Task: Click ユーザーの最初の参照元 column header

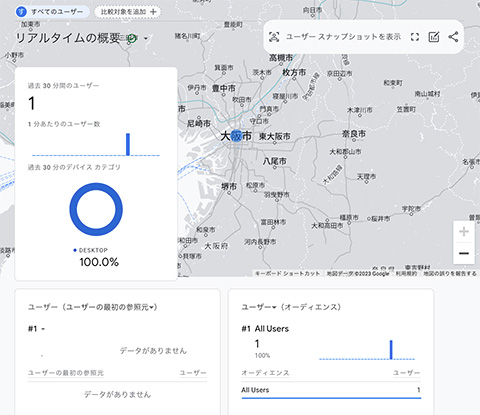Action: (66, 373)
